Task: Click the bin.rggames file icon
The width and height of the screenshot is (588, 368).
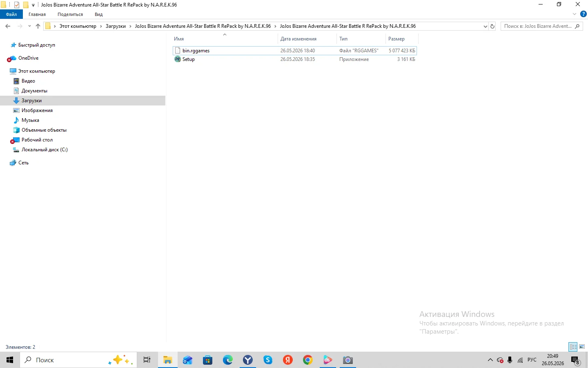Action: pos(178,51)
